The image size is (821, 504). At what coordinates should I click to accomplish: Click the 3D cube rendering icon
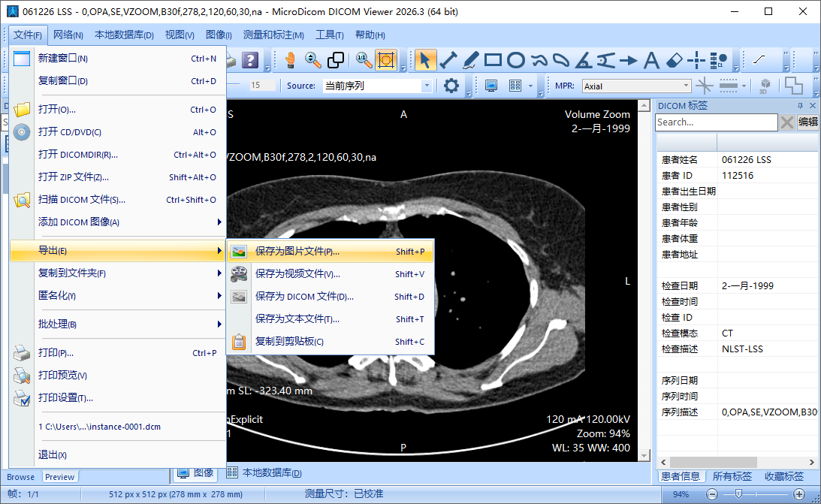(x=765, y=86)
